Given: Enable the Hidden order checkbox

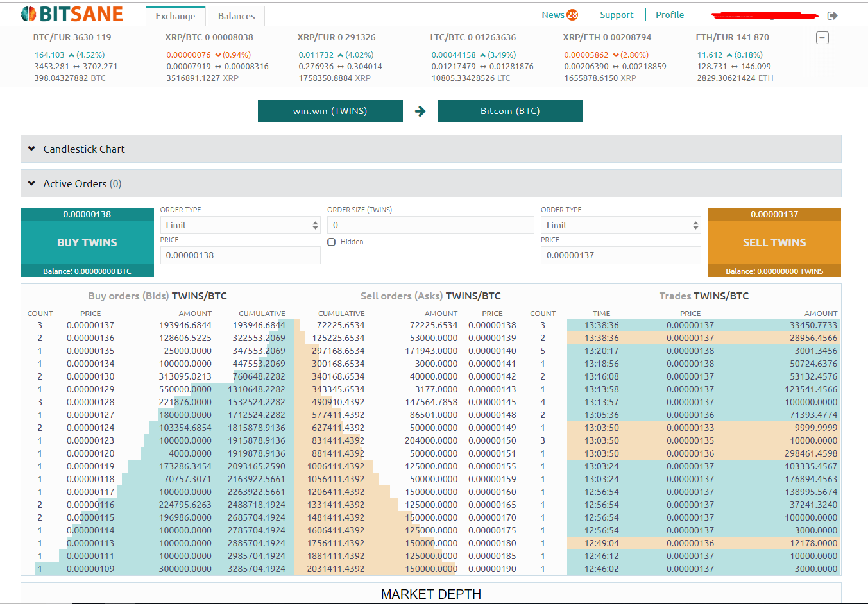Looking at the screenshot, I should coord(331,242).
